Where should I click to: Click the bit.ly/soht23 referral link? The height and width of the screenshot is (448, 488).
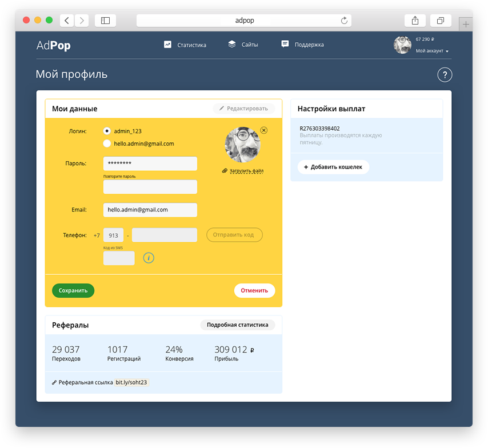click(x=131, y=382)
